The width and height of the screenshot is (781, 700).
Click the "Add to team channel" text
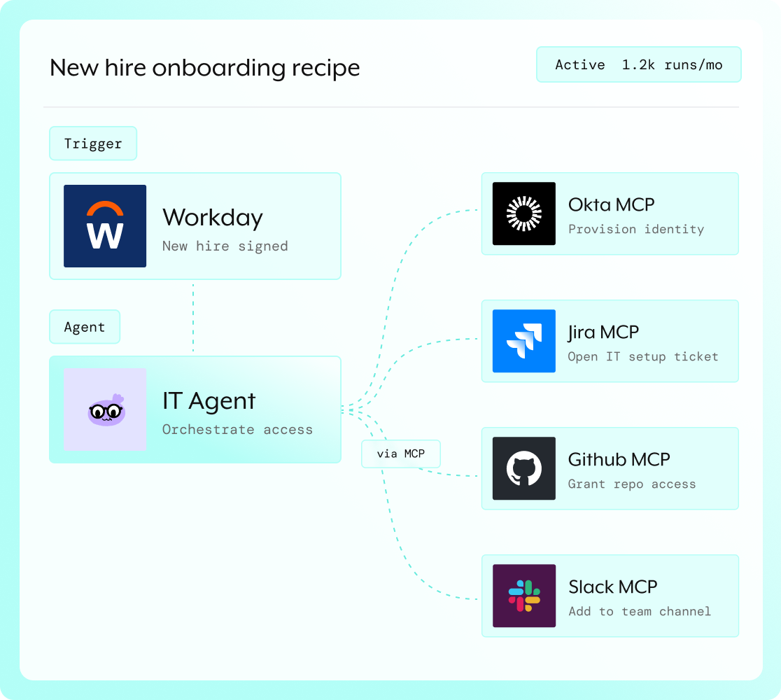point(640,611)
